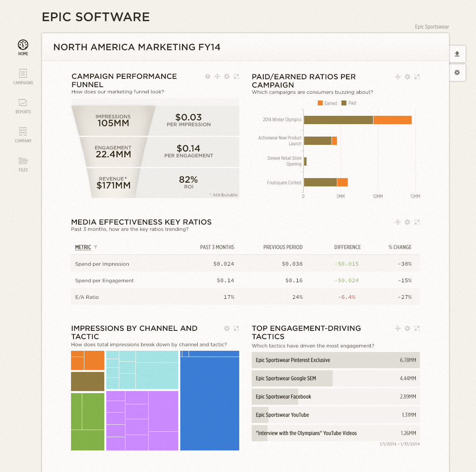Click the -$0.015 difference value
This screenshot has height=472, width=476.
[346, 264]
